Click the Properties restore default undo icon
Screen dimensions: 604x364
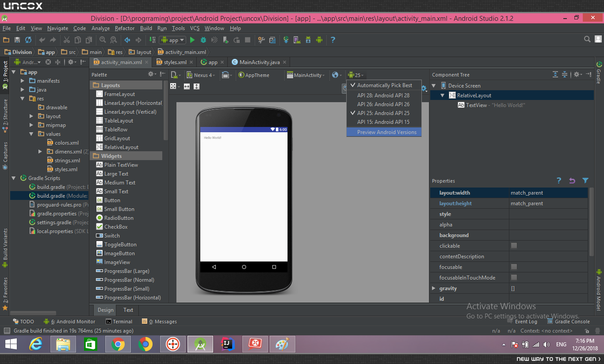coord(572,180)
